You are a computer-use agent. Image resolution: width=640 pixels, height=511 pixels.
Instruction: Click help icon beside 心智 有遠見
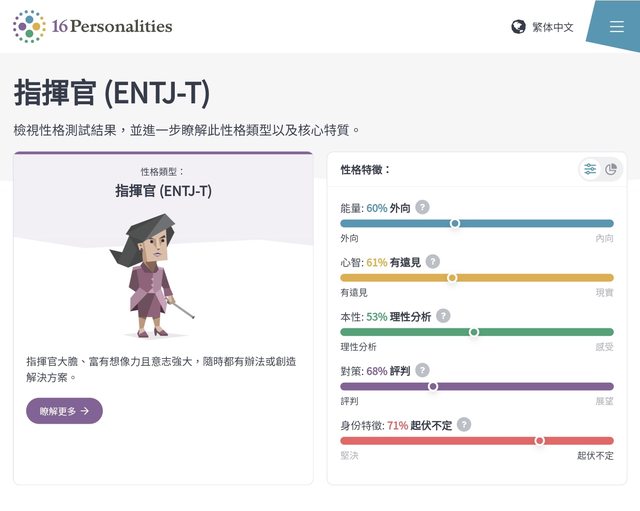[432, 262]
